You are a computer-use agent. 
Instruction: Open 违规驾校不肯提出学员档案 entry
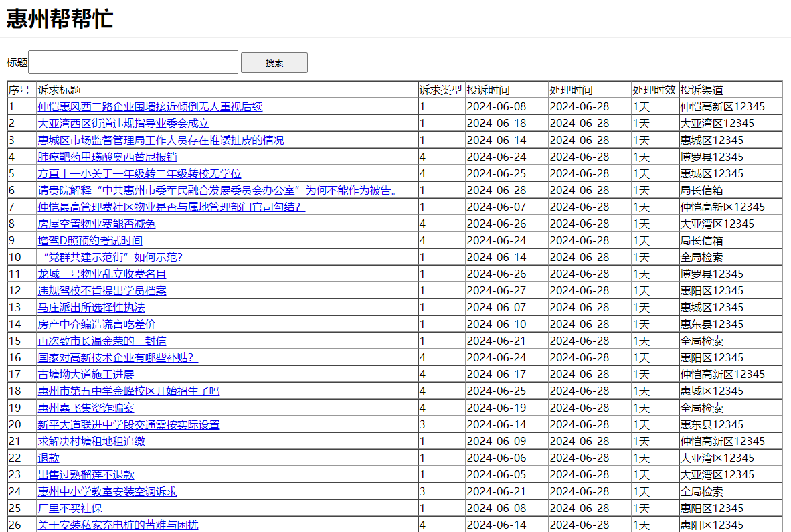(102, 290)
